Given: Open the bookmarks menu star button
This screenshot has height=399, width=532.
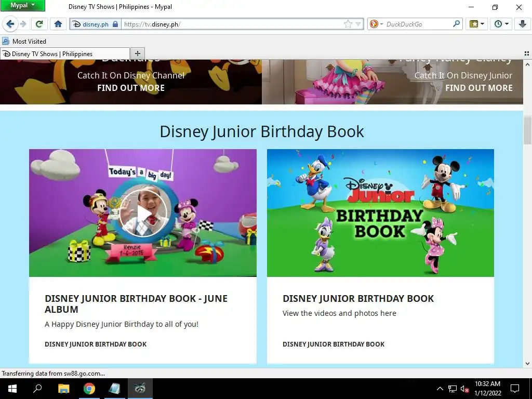Looking at the screenshot, I should tap(474, 24).
